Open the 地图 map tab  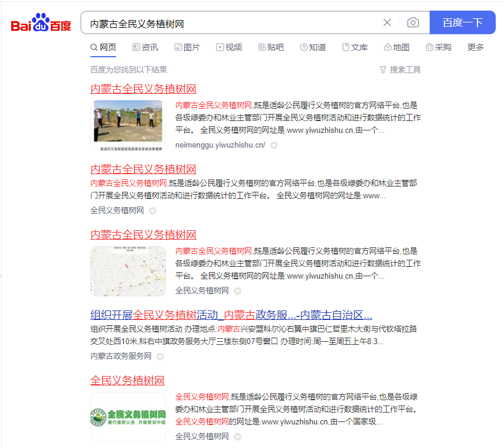tap(397, 47)
